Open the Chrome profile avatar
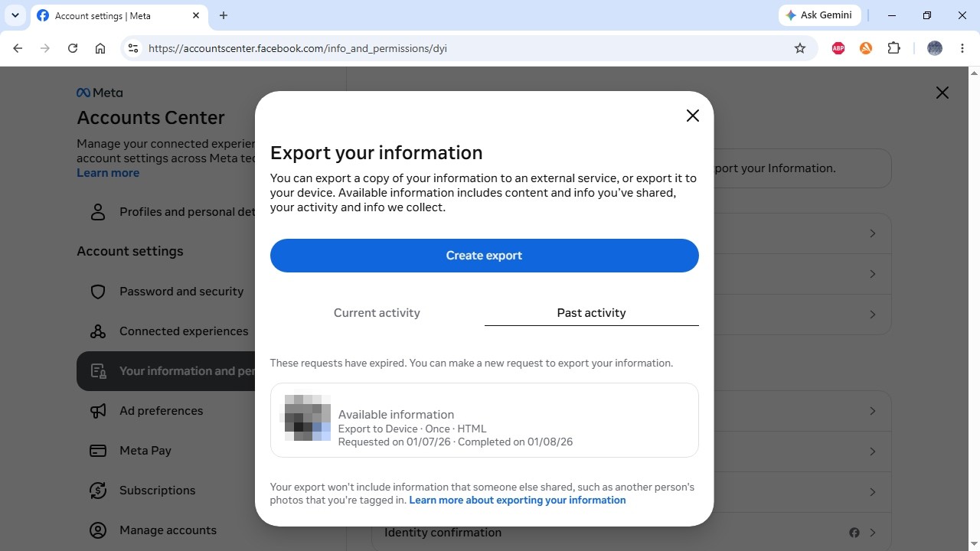Screen dimensions: 980x551 click(935, 48)
